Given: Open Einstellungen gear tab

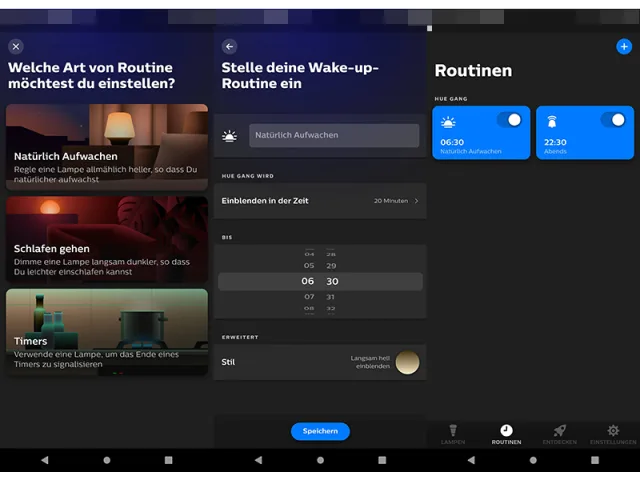Looking at the screenshot, I should [x=613, y=431].
